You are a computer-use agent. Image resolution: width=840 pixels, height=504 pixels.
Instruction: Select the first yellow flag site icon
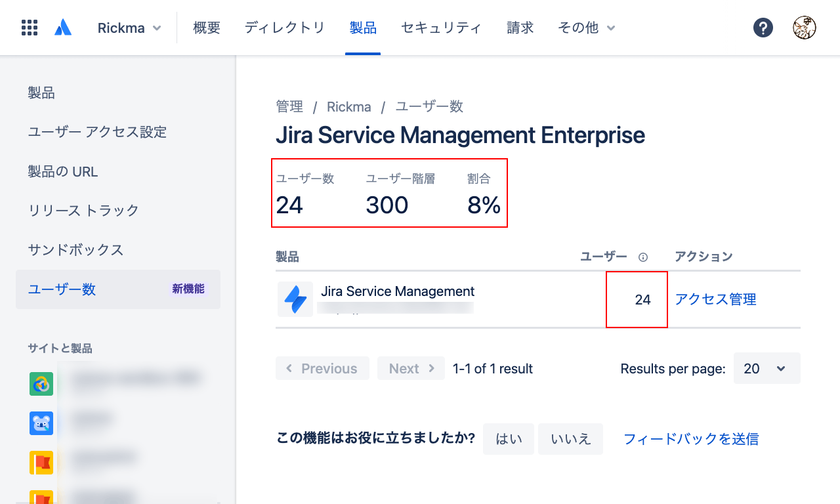41,463
